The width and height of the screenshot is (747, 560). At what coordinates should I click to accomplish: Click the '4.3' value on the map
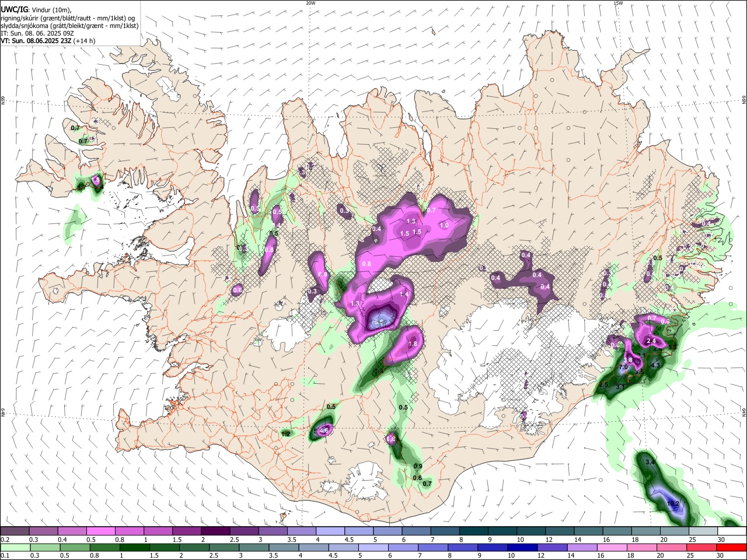(655, 365)
